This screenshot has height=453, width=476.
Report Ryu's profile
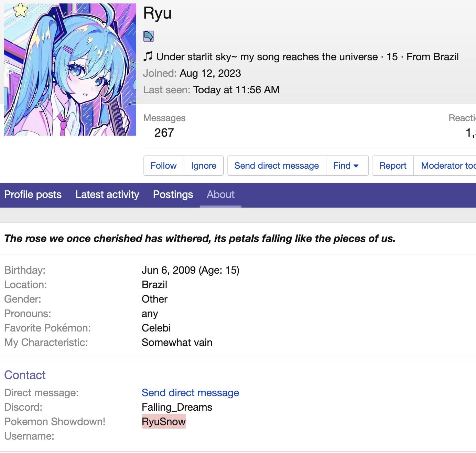tap(392, 166)
